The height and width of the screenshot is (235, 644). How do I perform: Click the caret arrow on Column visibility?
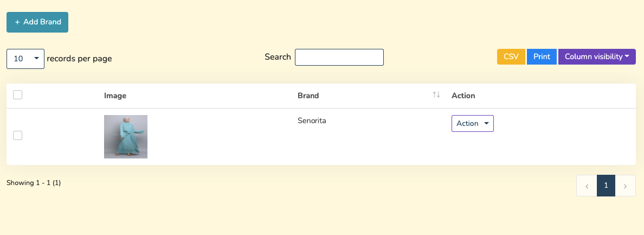627,56
